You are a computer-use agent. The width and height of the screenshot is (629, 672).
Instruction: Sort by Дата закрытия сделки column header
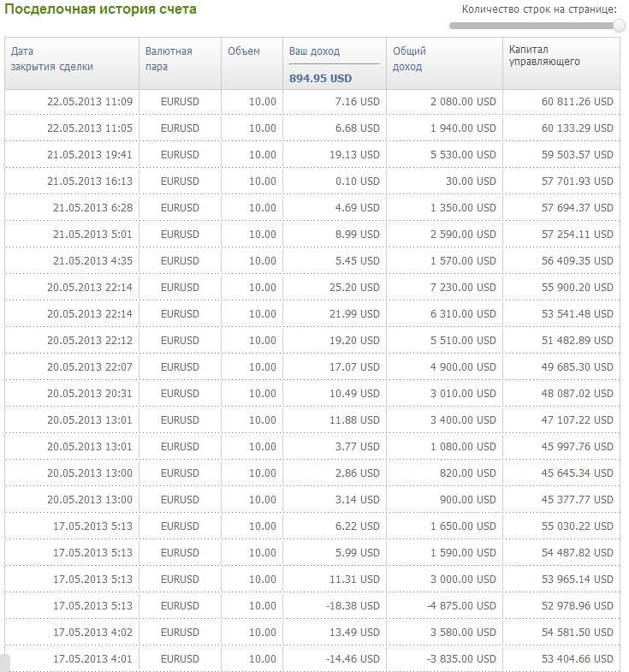coord(52,58)
